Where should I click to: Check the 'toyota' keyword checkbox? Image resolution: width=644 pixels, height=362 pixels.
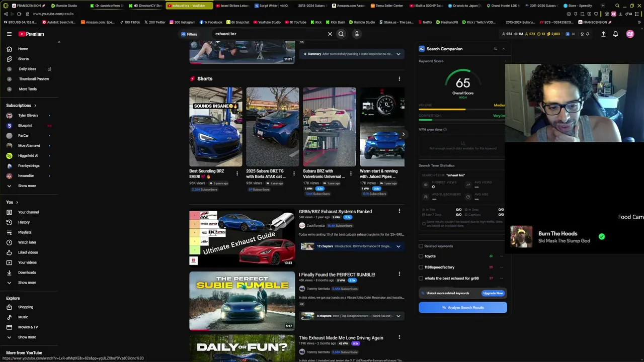tap(421, 256)
